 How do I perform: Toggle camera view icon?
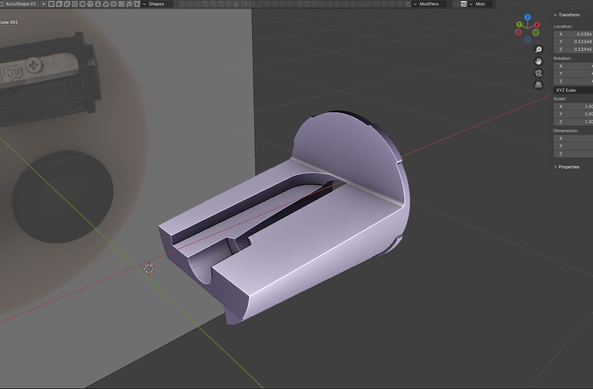(539, 73)
